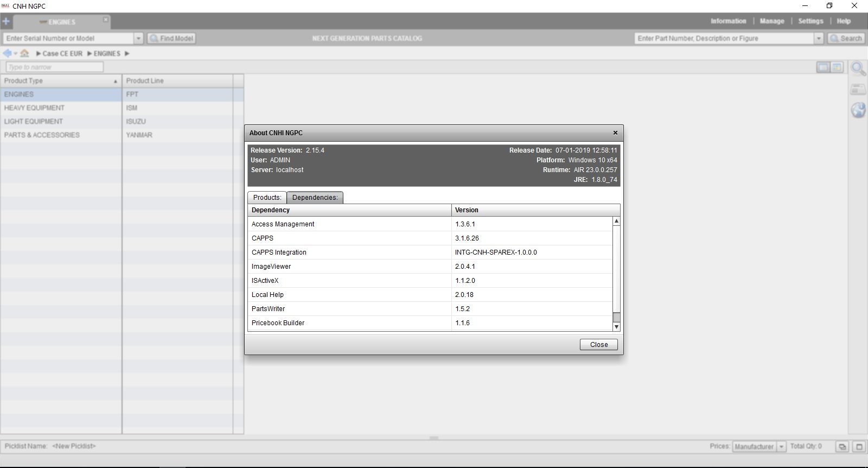Switch to grid view toggle icon
This screenshot has width=868, height=468.
tap(837, 67)
